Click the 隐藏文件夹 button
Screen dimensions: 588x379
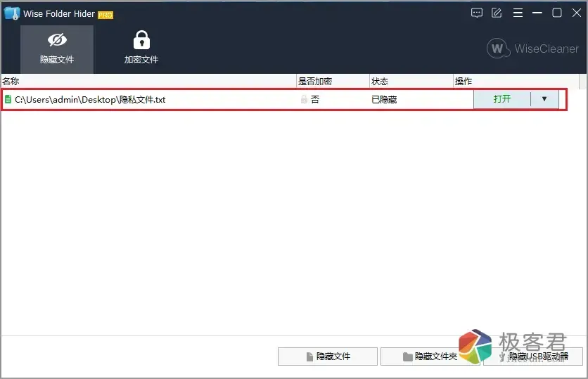point(430,356)
